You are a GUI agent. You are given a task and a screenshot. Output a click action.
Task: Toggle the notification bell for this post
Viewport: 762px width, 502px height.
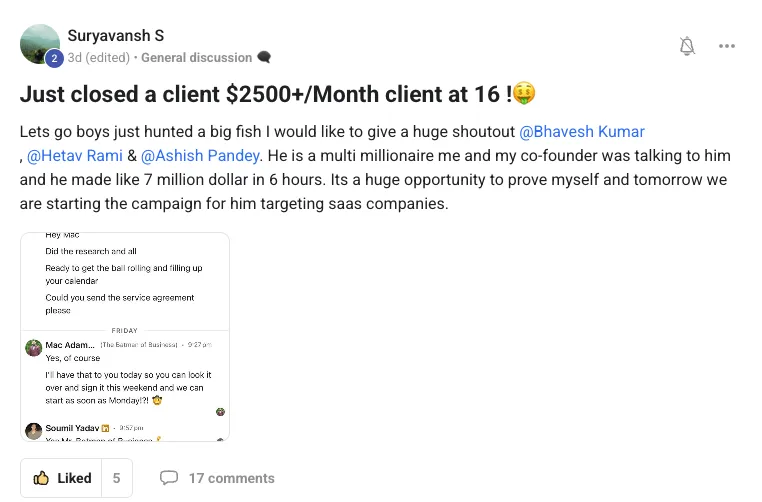click(687, 45)
